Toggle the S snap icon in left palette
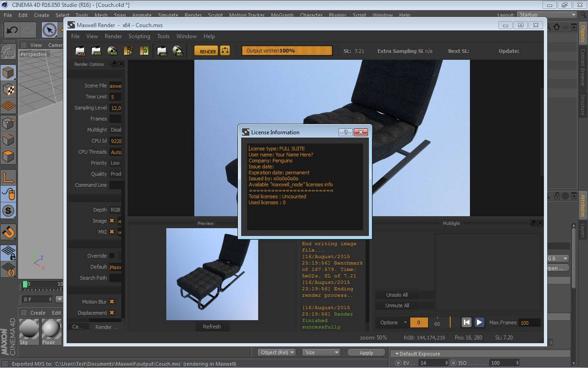 [8, 211]
